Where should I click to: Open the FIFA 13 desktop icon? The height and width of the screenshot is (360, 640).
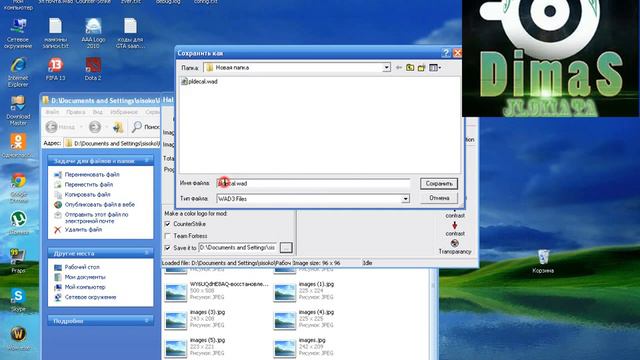pyautogui.click(x=56, y=69)
